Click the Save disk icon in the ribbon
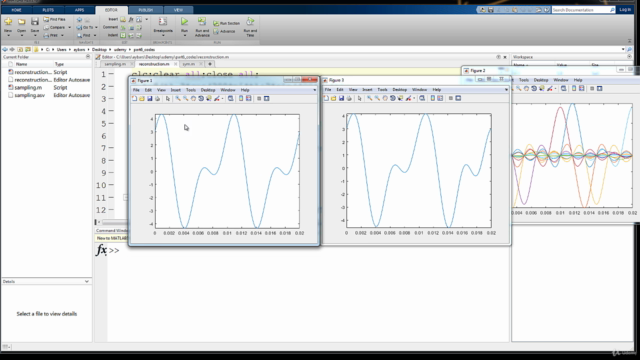This screenshot has height=360, width=640. click(35, 22)
